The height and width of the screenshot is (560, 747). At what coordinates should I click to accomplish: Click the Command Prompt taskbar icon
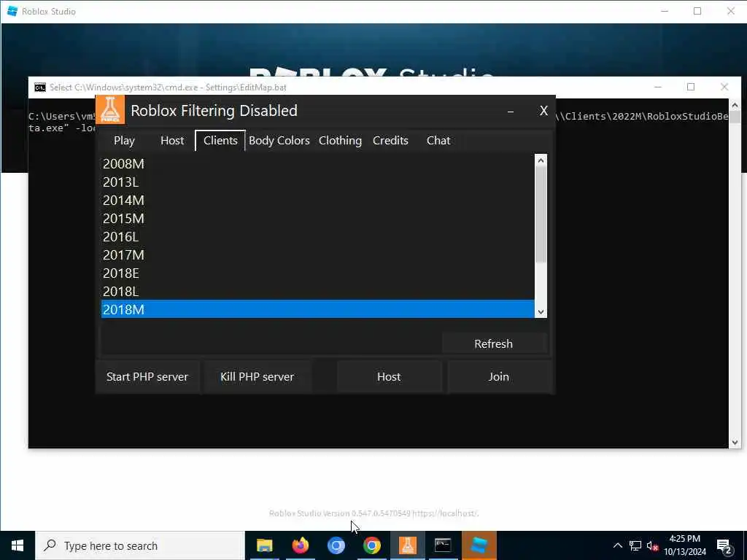[x=443, y=545]
